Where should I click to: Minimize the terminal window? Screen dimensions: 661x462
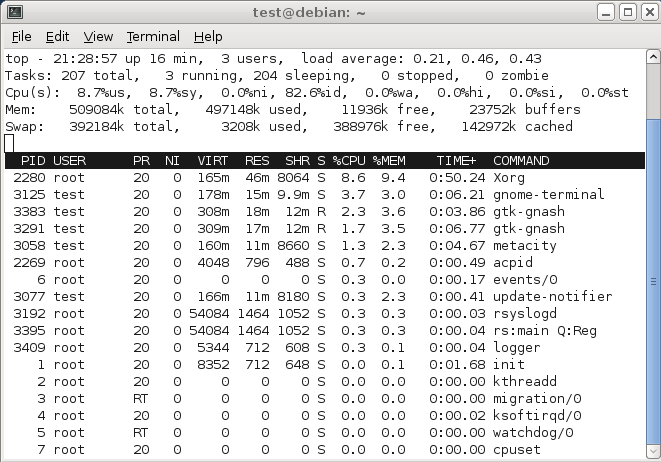coord(606,12)
